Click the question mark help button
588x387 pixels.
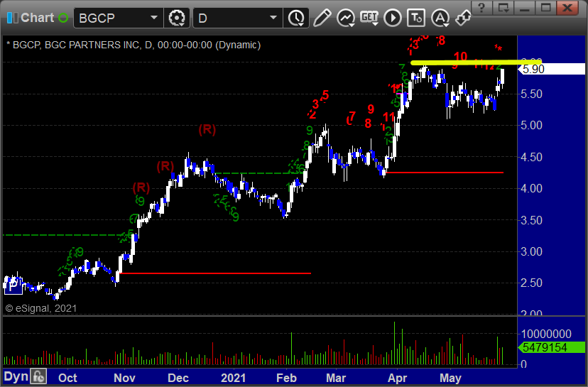[481, 8]
